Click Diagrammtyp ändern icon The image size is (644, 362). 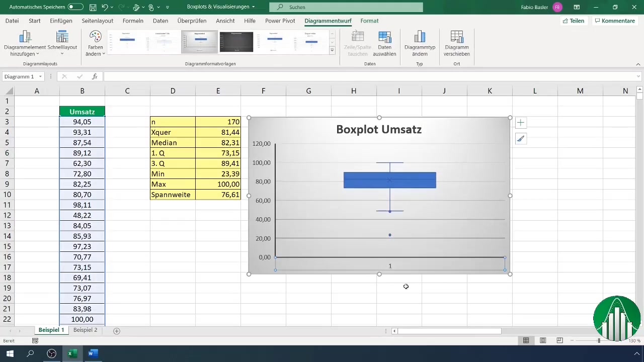click(420, 37)
